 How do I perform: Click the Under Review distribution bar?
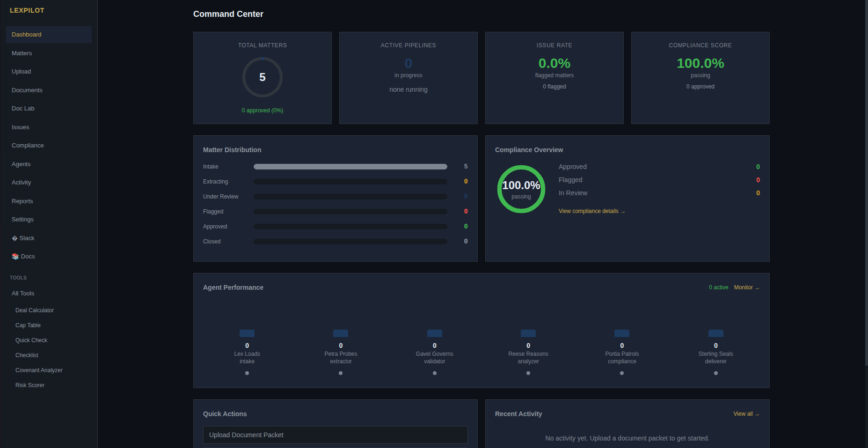(x=350, y=197)
